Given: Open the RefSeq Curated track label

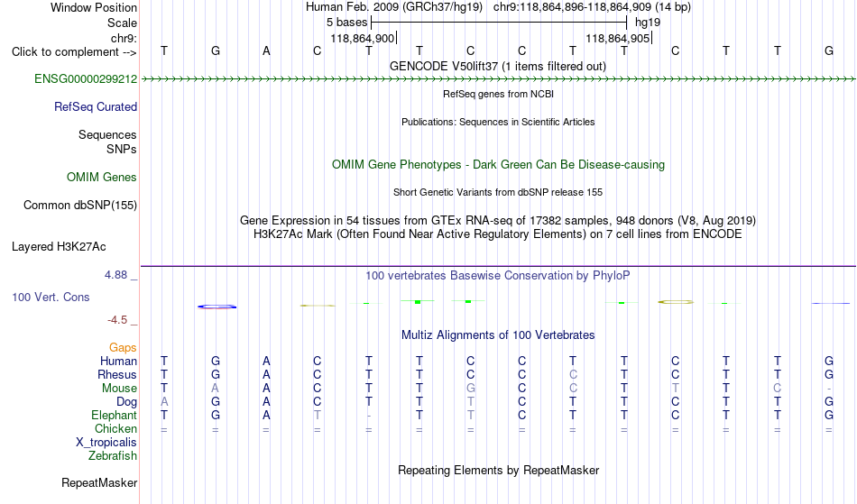Looking at the screenshot, I should click(x=96, y=107).
